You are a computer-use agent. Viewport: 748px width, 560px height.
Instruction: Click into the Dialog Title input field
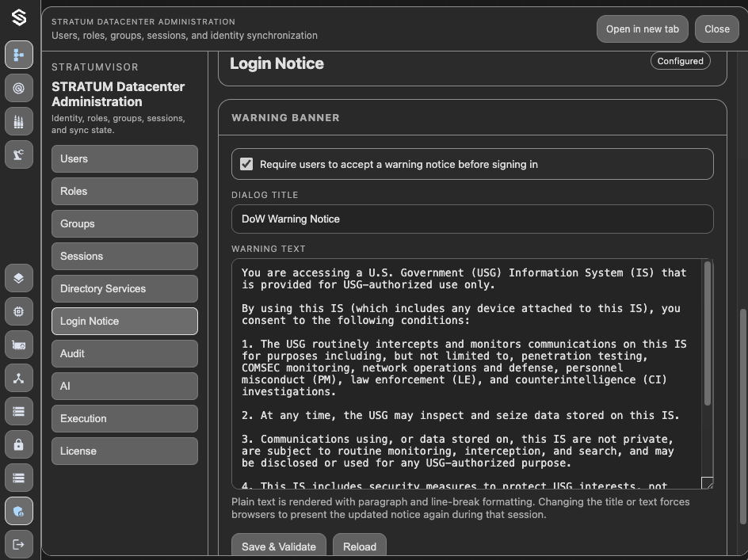click(x=472, y=219)
